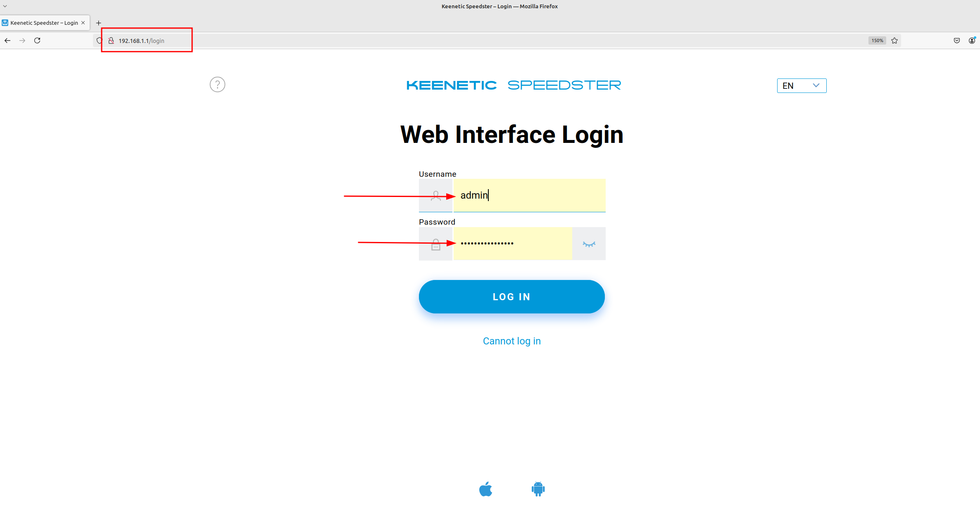Select the Keenetic Speedster Login tab
Screen dimensions: 980x510
[44, 23]
